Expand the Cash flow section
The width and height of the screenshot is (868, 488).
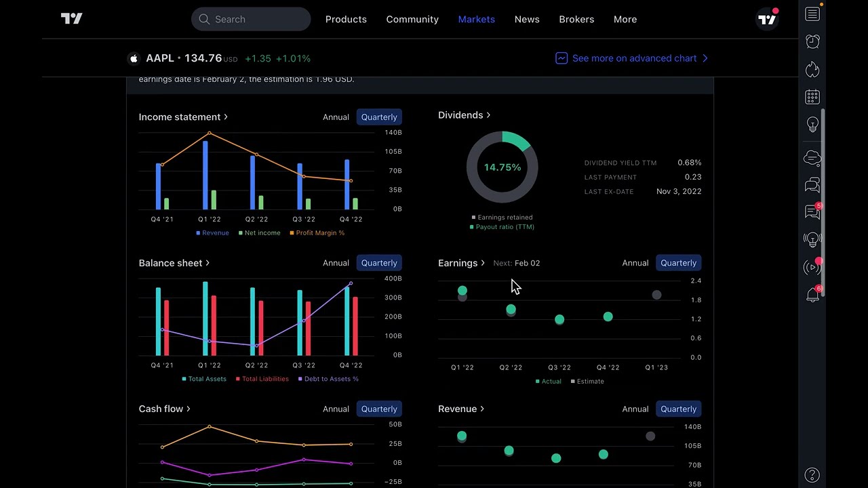(164, 409)
